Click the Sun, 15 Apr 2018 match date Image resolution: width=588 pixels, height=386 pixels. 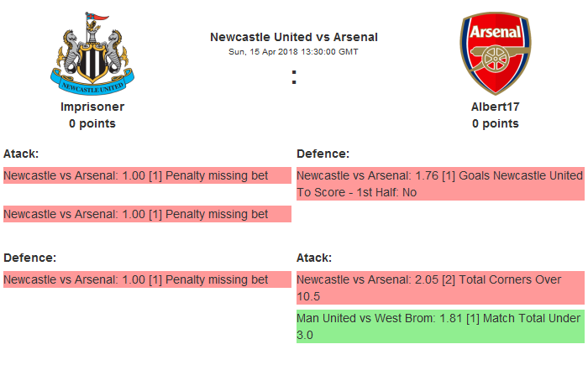293,51
